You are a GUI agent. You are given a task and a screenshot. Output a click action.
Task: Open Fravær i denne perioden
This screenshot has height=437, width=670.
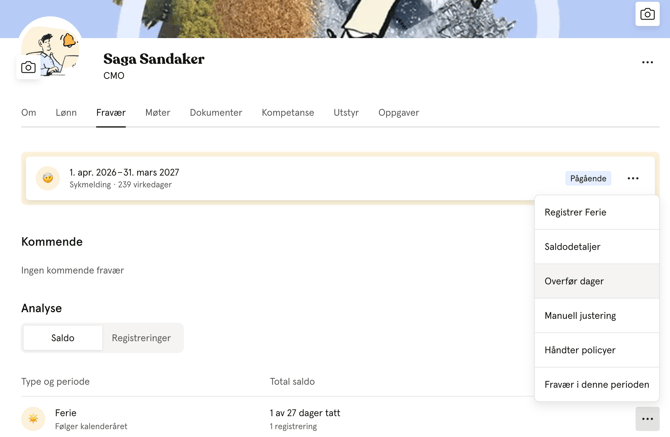pyautogui.click(x=597, y=384)
